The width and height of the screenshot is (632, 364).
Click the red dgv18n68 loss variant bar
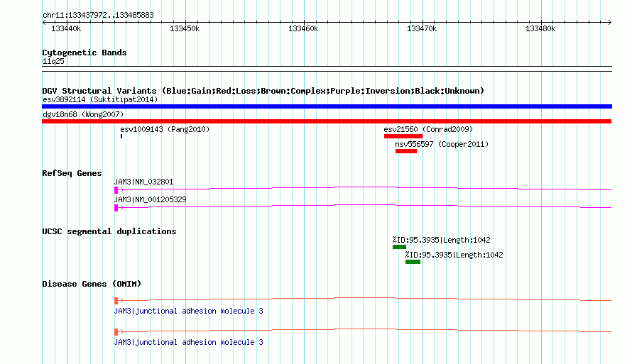point(327,121)
